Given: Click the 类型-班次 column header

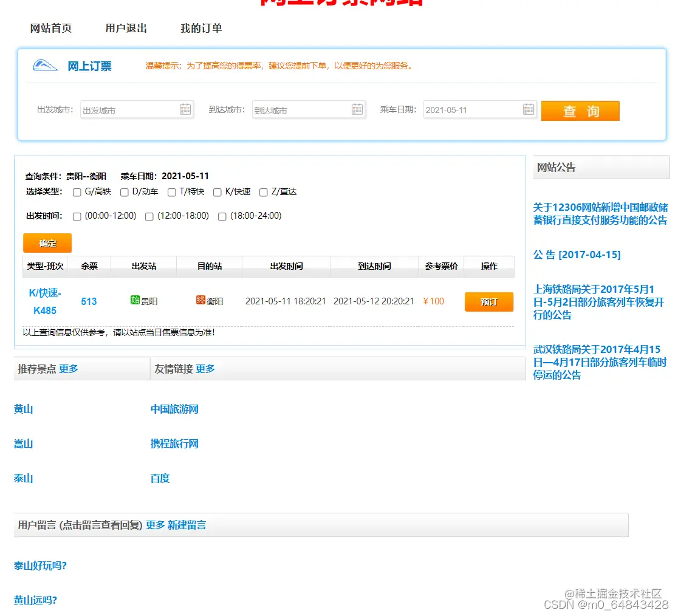Looking at the screenshot, I should [x=45, y=266].
